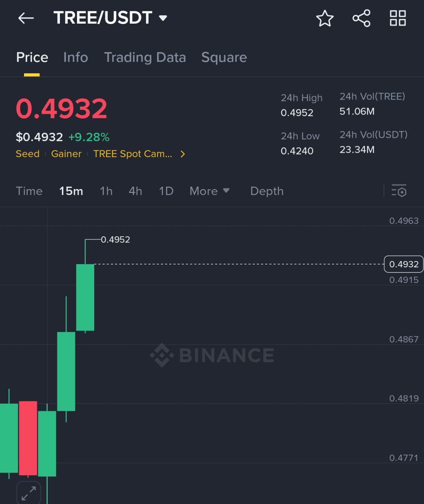
Task: Tap the 24h Low value 0.4240
Action: click(297, 151)
